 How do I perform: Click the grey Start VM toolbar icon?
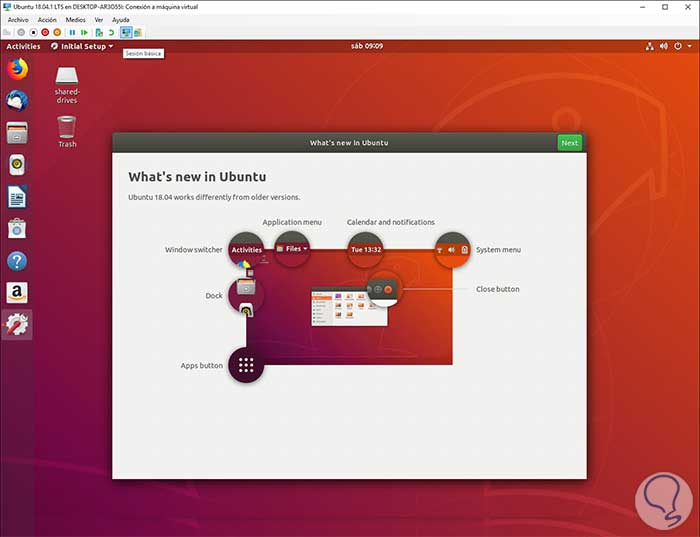click(x=21, y=32)
